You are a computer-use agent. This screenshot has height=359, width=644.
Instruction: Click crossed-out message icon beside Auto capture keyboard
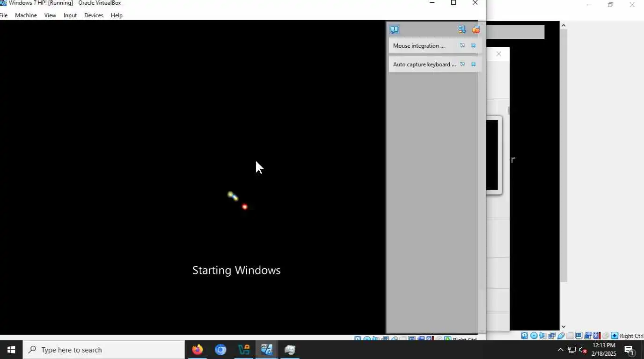[x=462, y=64]
